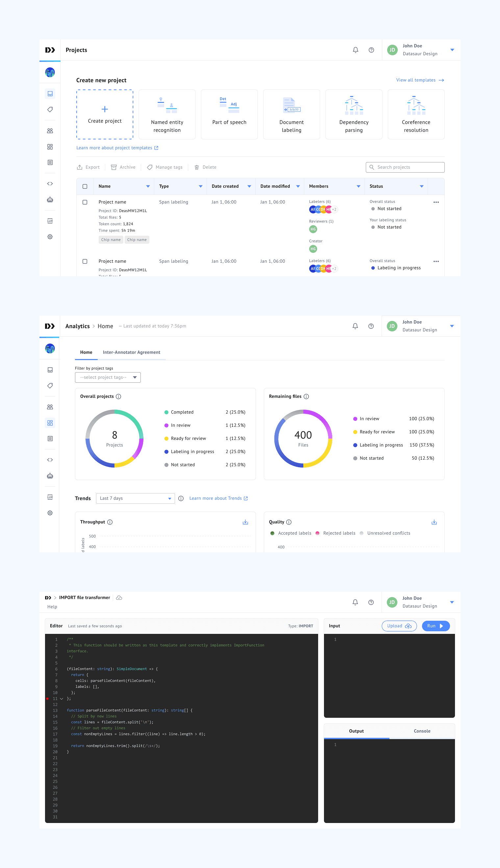Click the dashed Create project card
The image size is (500, 868).
pyautogui.click(x=105, y=115)
